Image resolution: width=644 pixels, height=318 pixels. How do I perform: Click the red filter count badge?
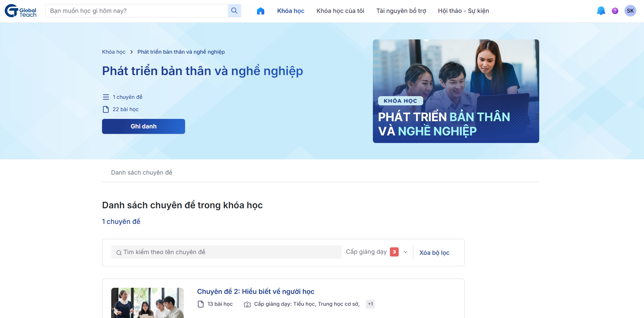tap(394, 252)
